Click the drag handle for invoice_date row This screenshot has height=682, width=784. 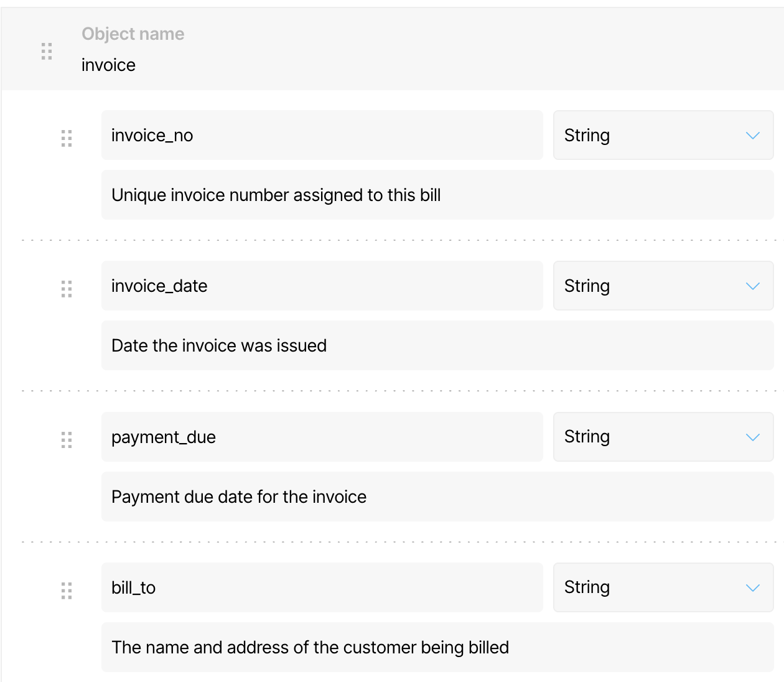coord(67,289)
